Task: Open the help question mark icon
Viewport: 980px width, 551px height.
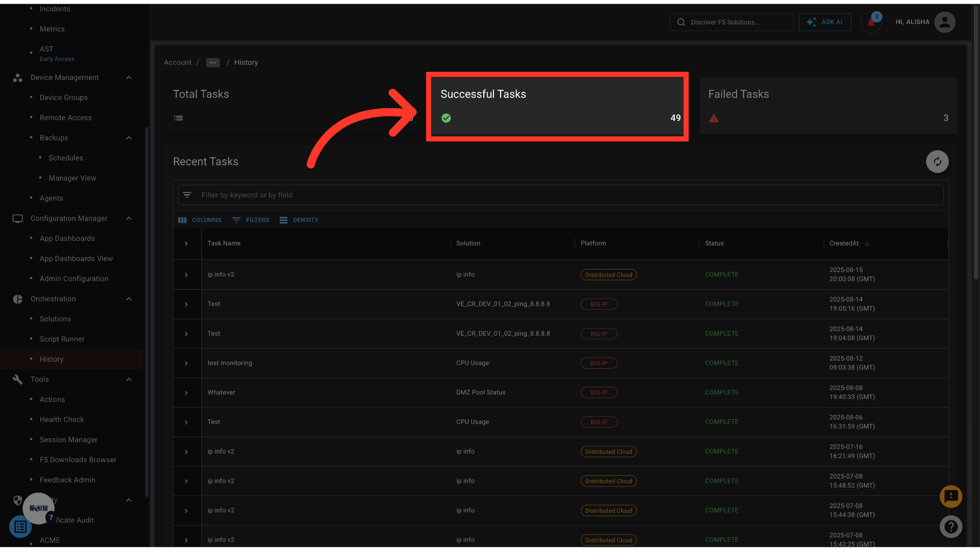Action: [x=950, y=527]
